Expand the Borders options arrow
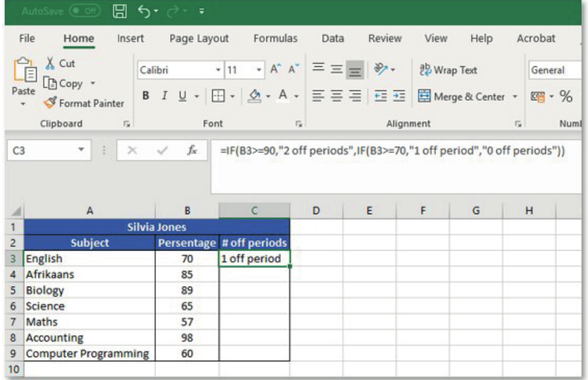This screenshot has height=380, width=588. 232,97
